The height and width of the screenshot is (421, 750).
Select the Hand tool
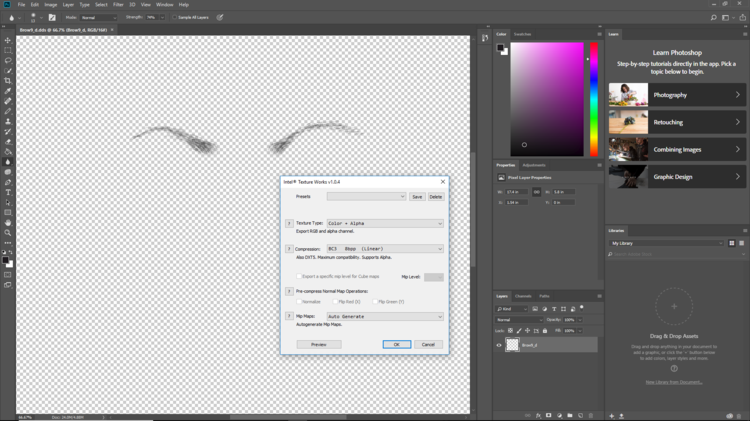[x=8, y=222]
